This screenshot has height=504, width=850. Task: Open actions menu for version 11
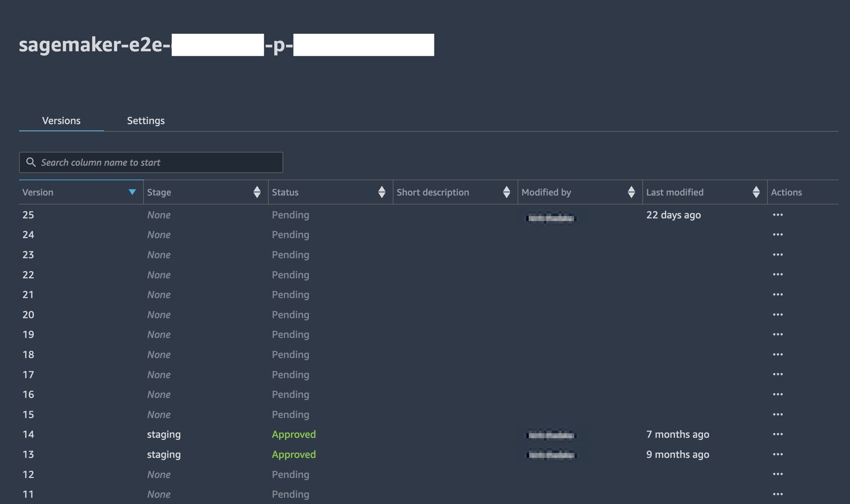(x=778, y=494)
